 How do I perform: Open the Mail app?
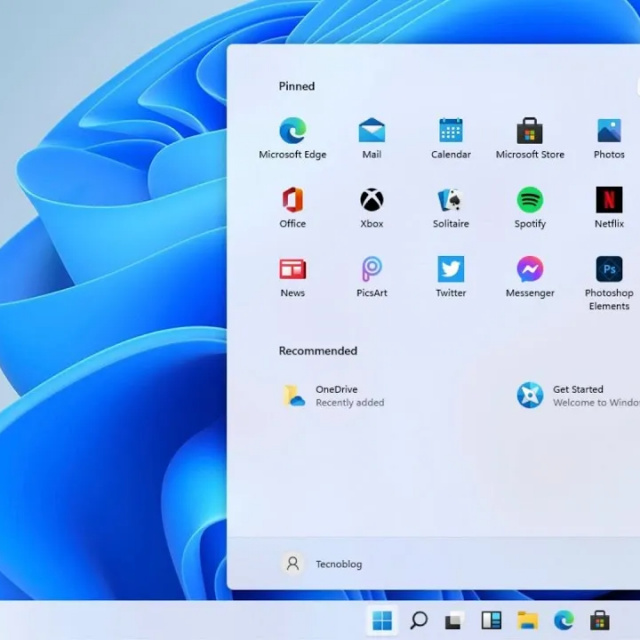point(371,138)
